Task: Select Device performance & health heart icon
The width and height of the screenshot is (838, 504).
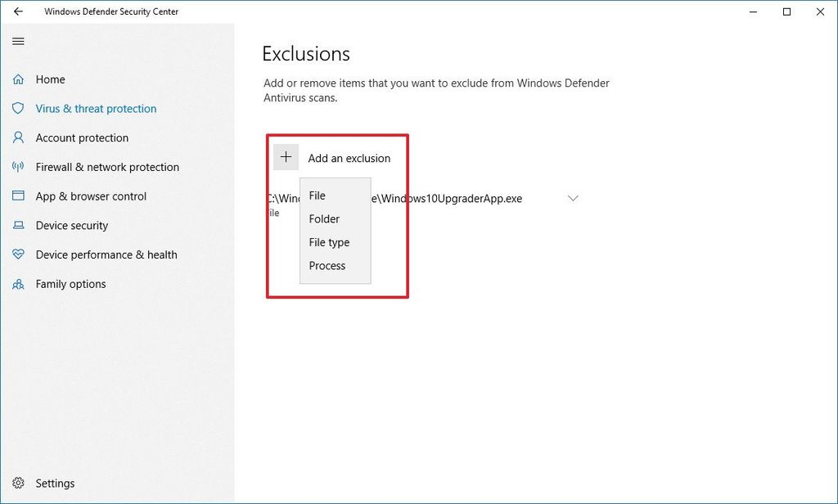Action: click(18, 254)
